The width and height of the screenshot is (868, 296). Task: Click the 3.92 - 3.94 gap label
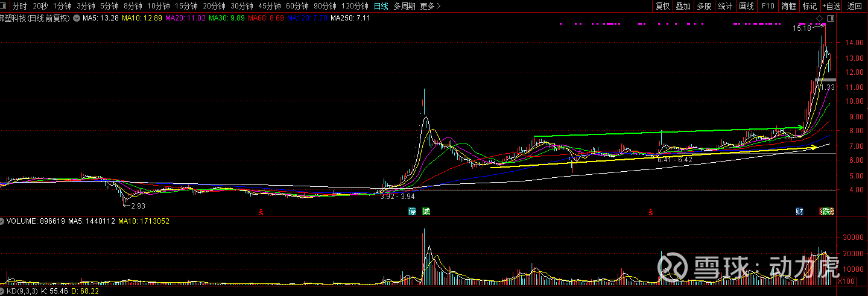coord(397,196)
